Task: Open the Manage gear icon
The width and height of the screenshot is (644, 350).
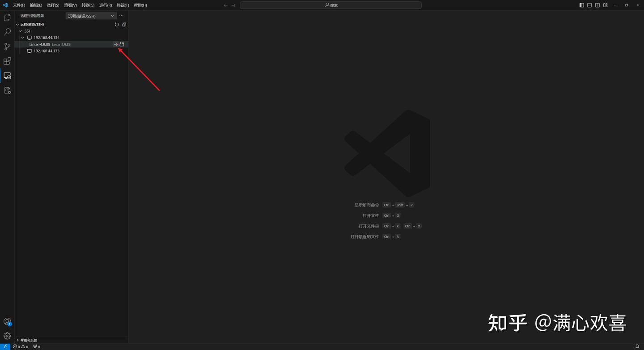Action: tap(7, 336)
